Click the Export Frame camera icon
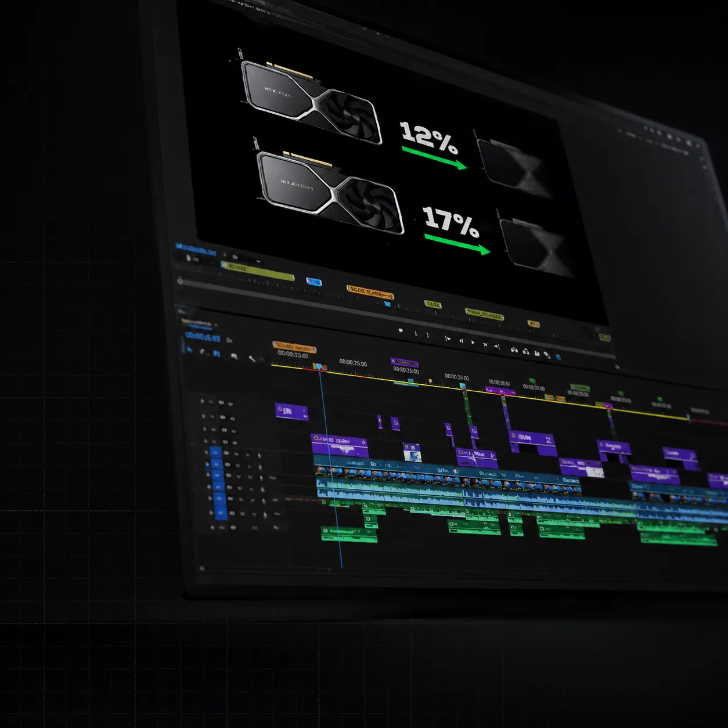Viewport: 728px width, 728px height. coord(537,353)
